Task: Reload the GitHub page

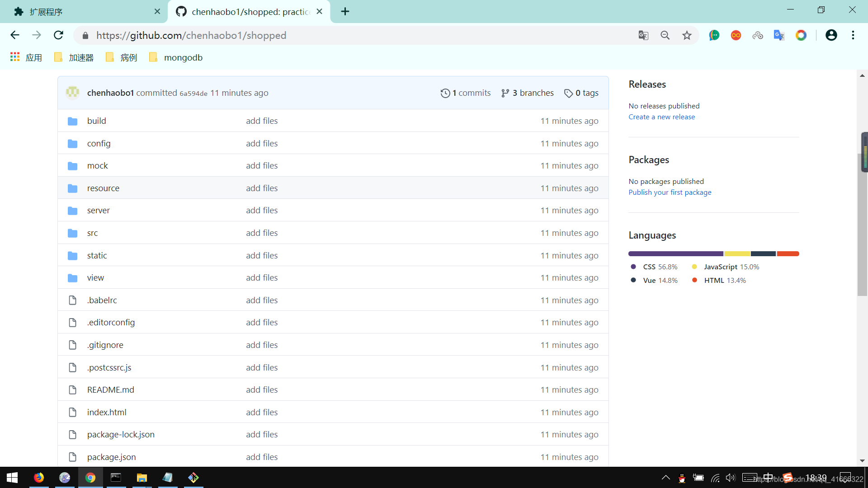Action: [58, 35]
